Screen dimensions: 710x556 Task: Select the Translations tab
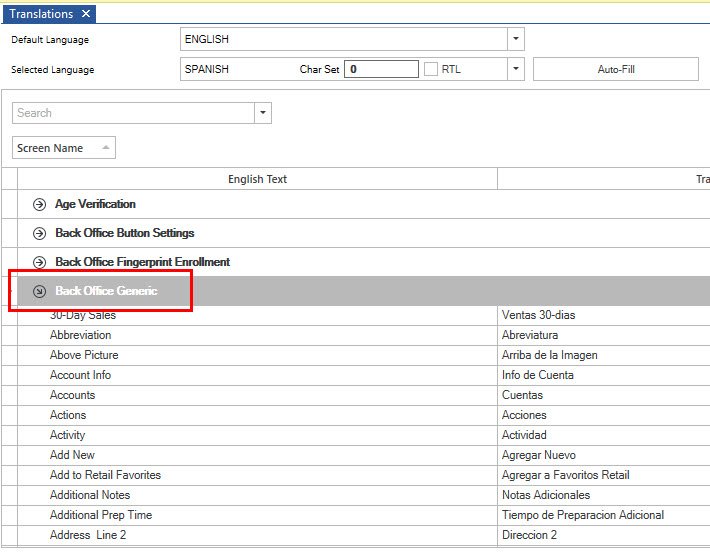pos(41,14)
